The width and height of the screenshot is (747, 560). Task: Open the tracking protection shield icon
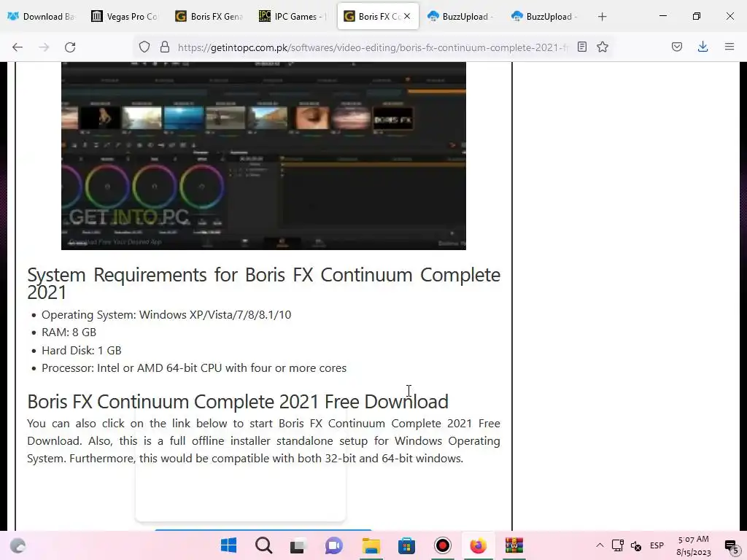(144, 47)
